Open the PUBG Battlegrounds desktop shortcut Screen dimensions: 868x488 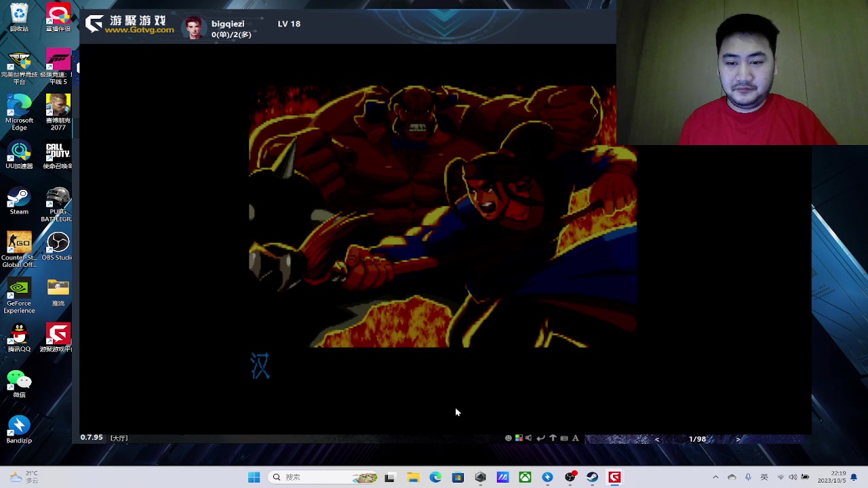(x=58, y=204)
